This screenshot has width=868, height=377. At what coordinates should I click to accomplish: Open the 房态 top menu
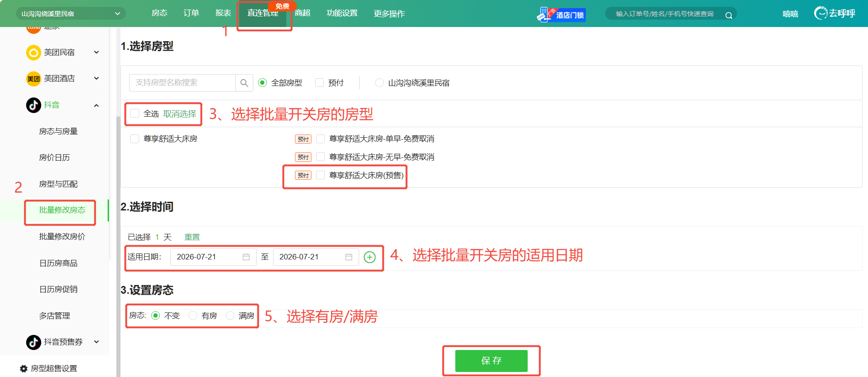coord(159,13)
